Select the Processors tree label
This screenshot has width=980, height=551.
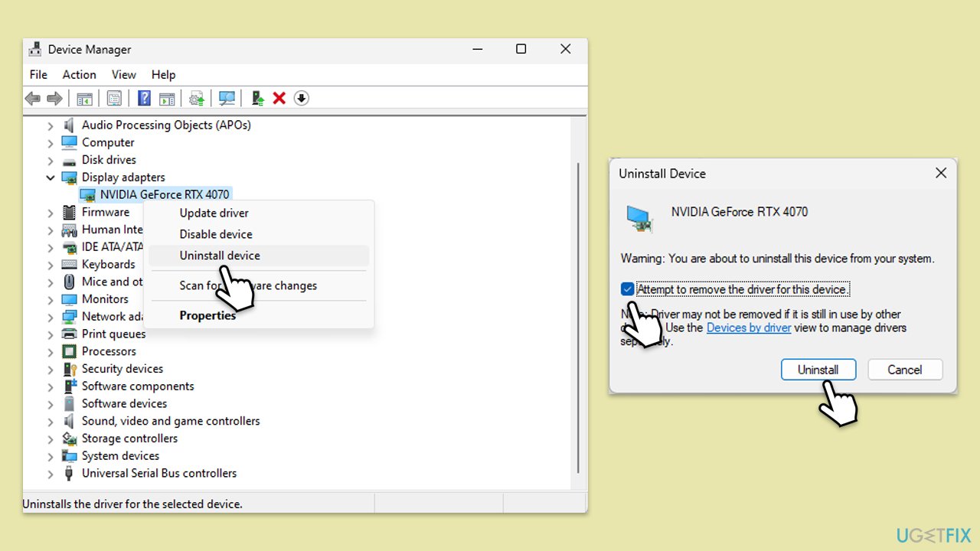coord(109,351)
